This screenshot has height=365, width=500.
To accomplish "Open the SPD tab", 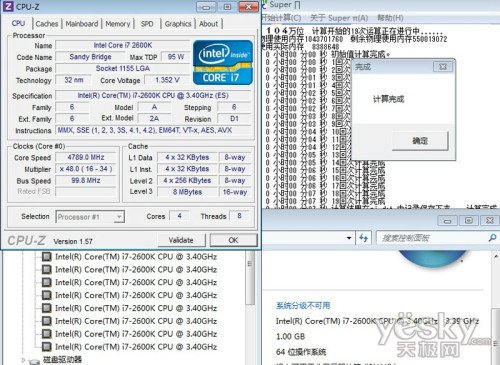I will click(x=147, y=24).
